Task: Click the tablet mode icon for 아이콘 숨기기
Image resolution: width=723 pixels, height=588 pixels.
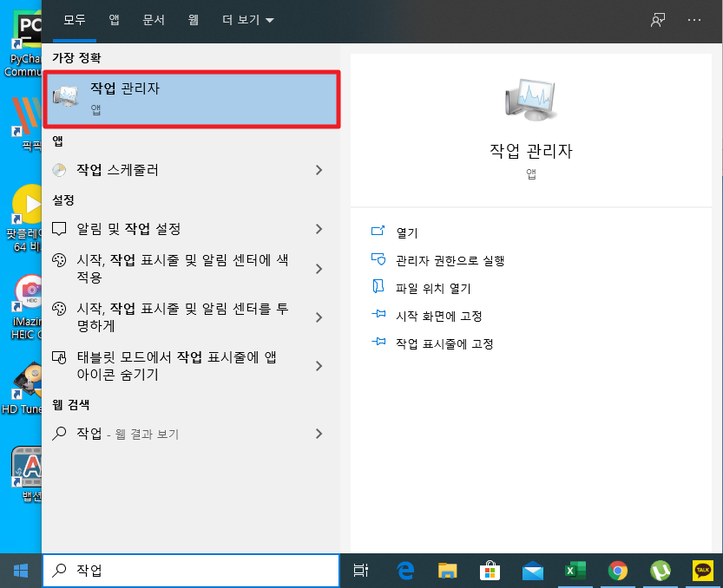Action: [59, 357]
